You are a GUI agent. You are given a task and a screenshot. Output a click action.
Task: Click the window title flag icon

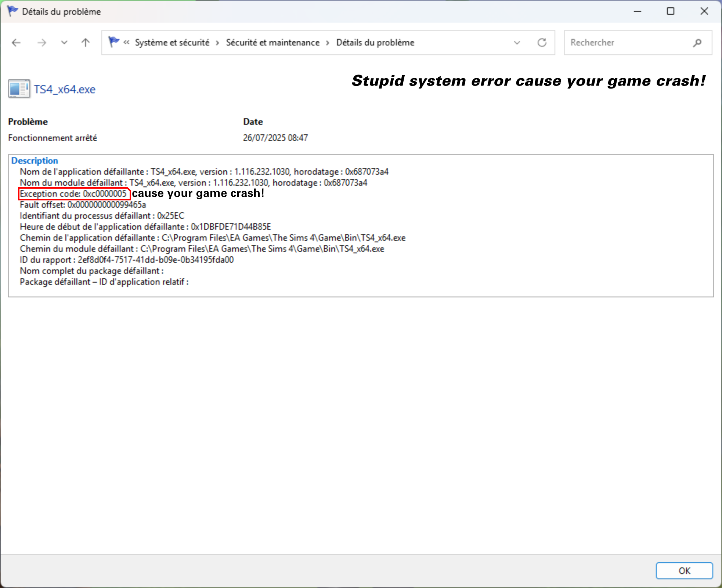pos(12,11)
